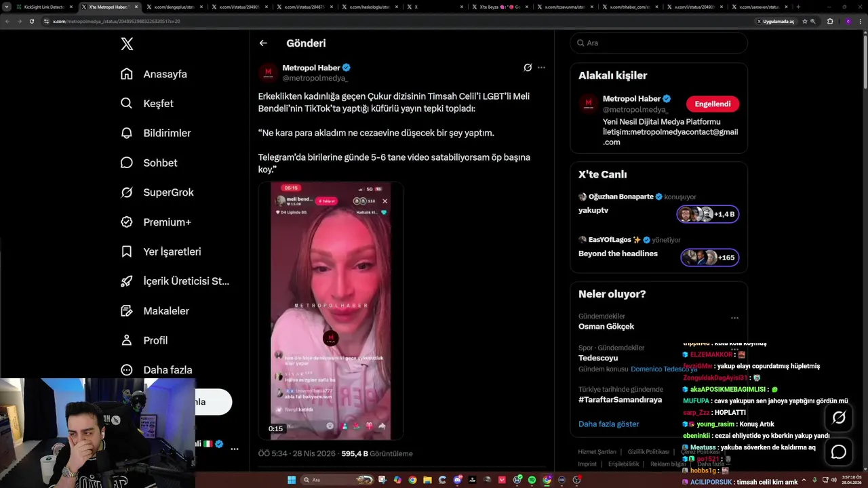This screenshot has width=868, height=488.
Task: Click the X logo in sidebar
Action: [127, 44]
